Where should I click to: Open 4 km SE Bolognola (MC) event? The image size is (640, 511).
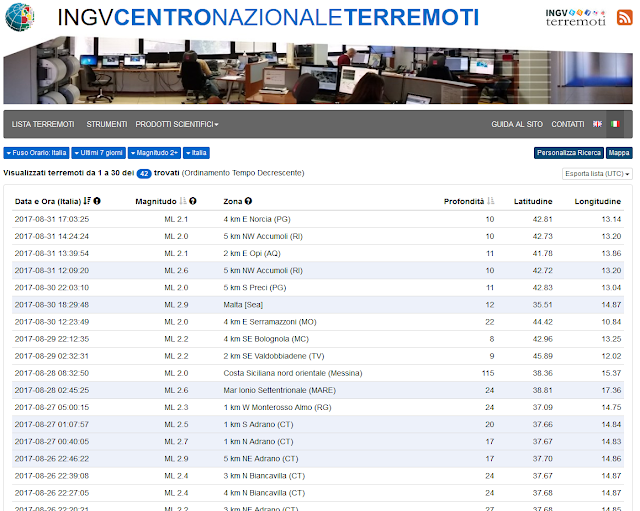[266, 339]
